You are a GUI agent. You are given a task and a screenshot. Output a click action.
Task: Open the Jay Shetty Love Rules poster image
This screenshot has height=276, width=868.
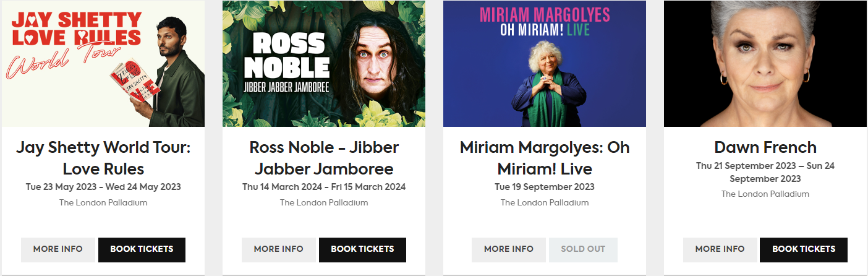pyautogui.click(x=103, y=64)
